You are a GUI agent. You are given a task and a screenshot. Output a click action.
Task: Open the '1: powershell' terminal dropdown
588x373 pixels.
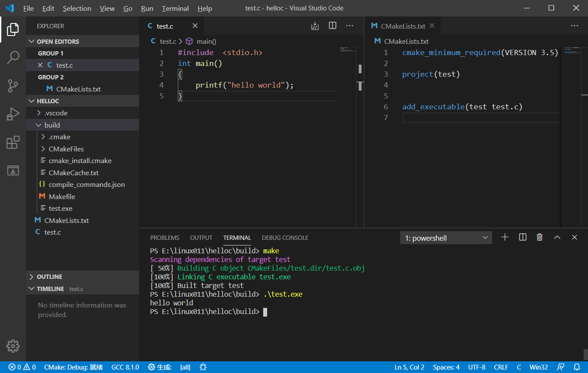tap(446, 237)
